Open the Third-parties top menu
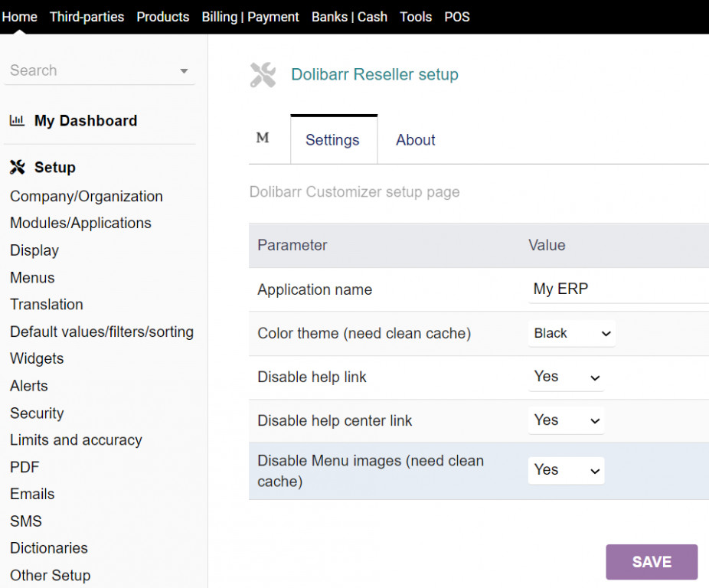The width and height of the screenshot is (709, 588). pos(87,17)
